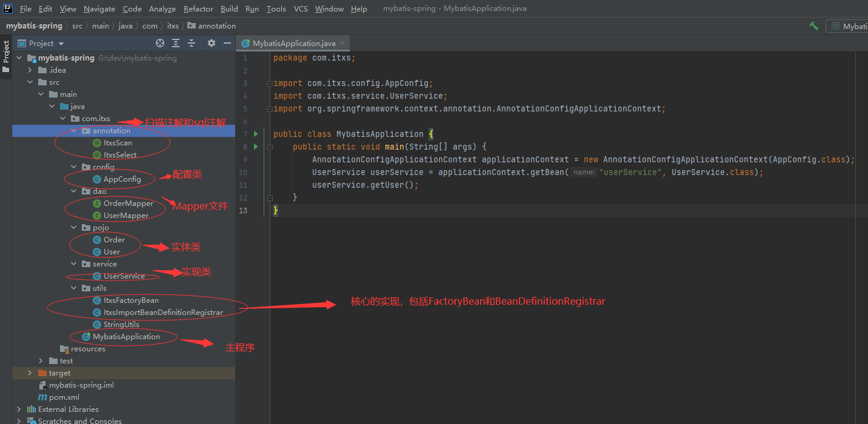The width and height of the screenshot is (868, 424).
Task: Select ItxsFactoryBean in project tree
Action: [x=131, y=300]
